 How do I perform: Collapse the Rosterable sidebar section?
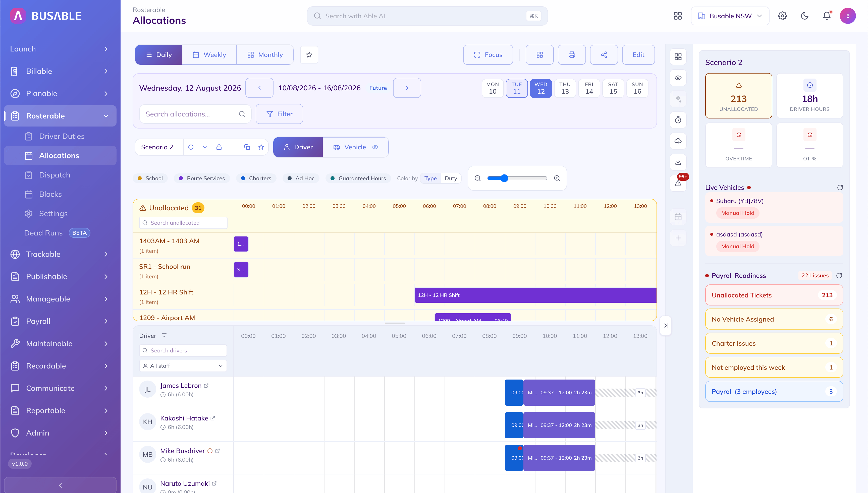coord(60,116)
